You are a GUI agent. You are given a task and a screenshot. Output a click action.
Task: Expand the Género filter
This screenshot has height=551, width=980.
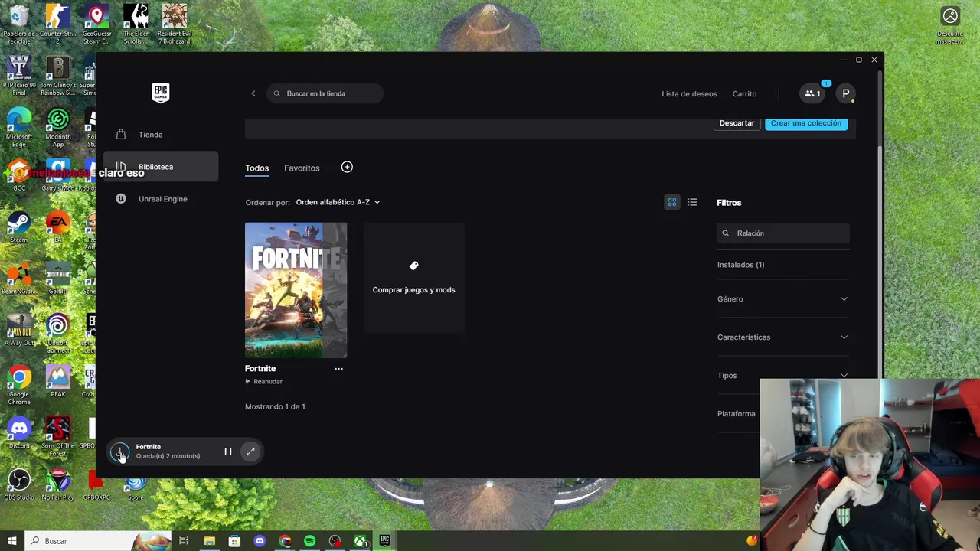pyautogui.click(x=783, y=299)
